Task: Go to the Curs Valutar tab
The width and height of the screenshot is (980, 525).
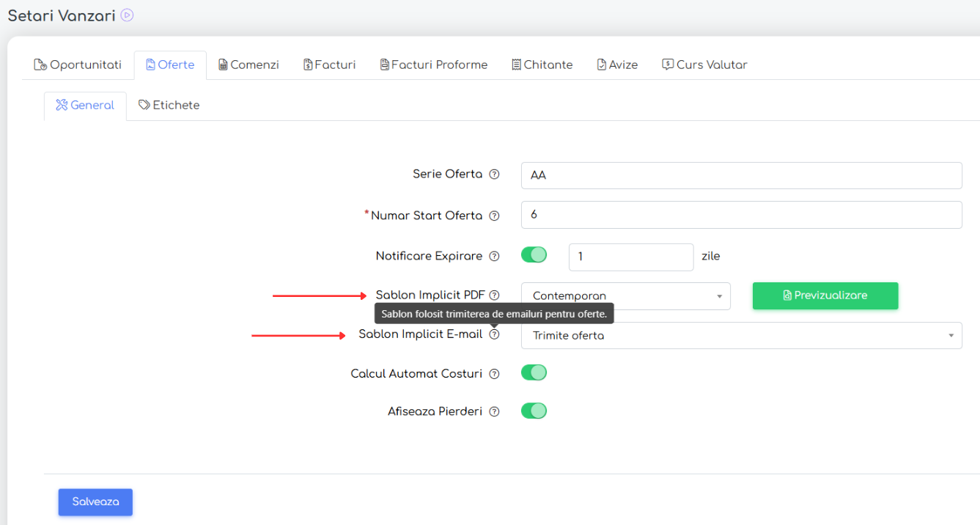Action: (704, 65)
